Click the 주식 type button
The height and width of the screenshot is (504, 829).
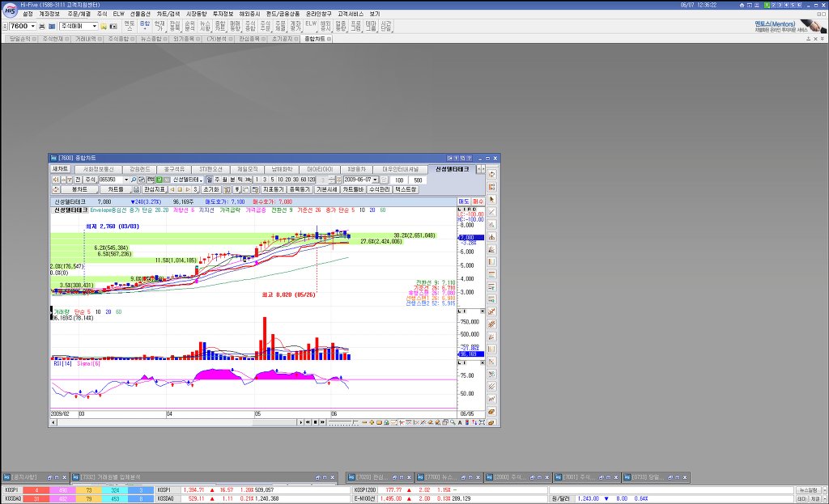(91, 180)
